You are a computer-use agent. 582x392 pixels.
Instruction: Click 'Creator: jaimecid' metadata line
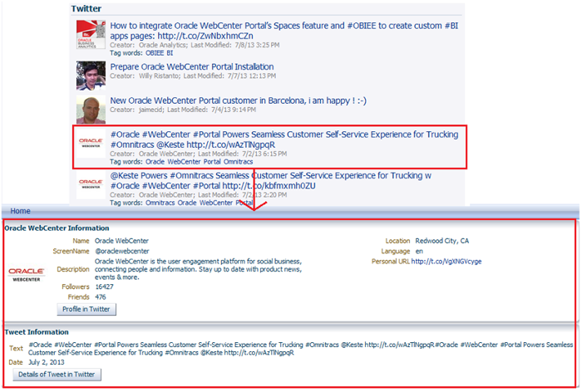click(x=183, y=110)
